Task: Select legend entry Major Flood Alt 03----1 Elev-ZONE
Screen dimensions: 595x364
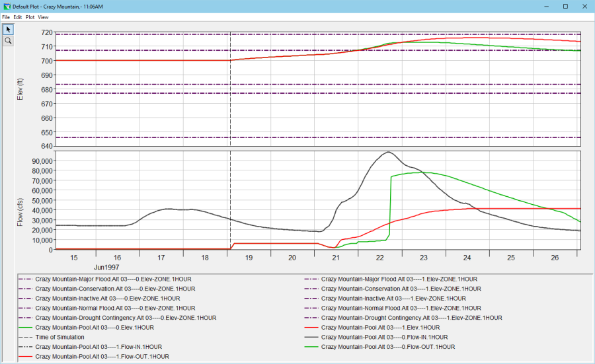Action: click(x=391, y=279)
